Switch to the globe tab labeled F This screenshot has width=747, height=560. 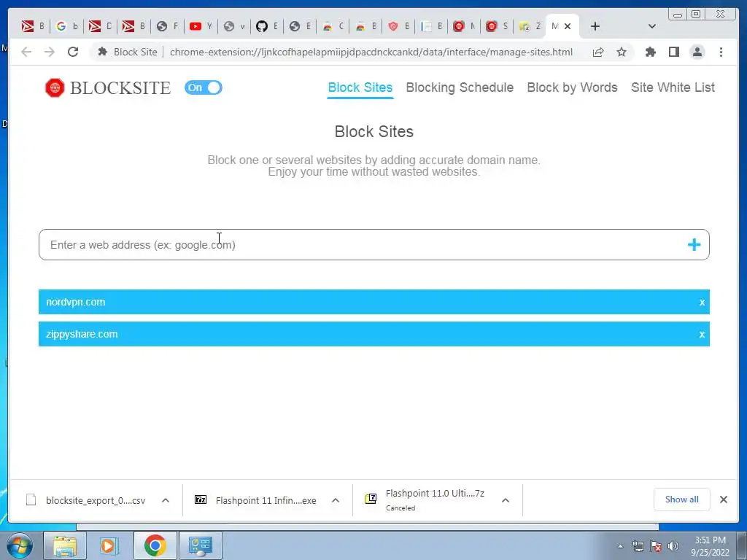(167, 26)
